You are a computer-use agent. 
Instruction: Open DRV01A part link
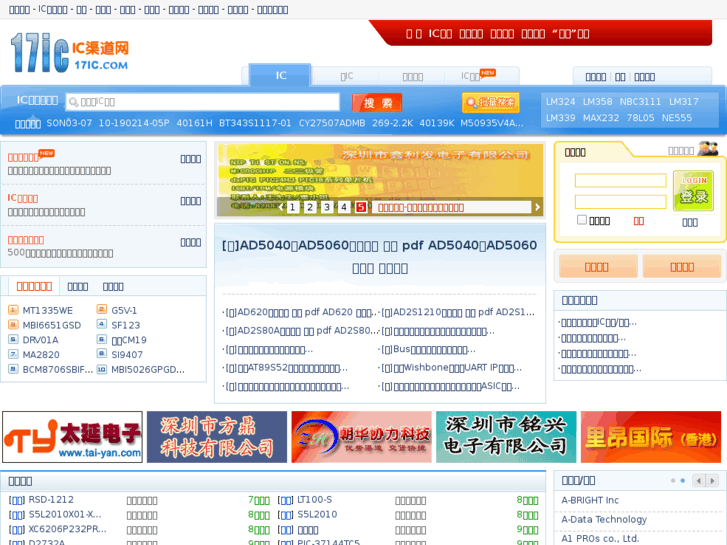40,340
